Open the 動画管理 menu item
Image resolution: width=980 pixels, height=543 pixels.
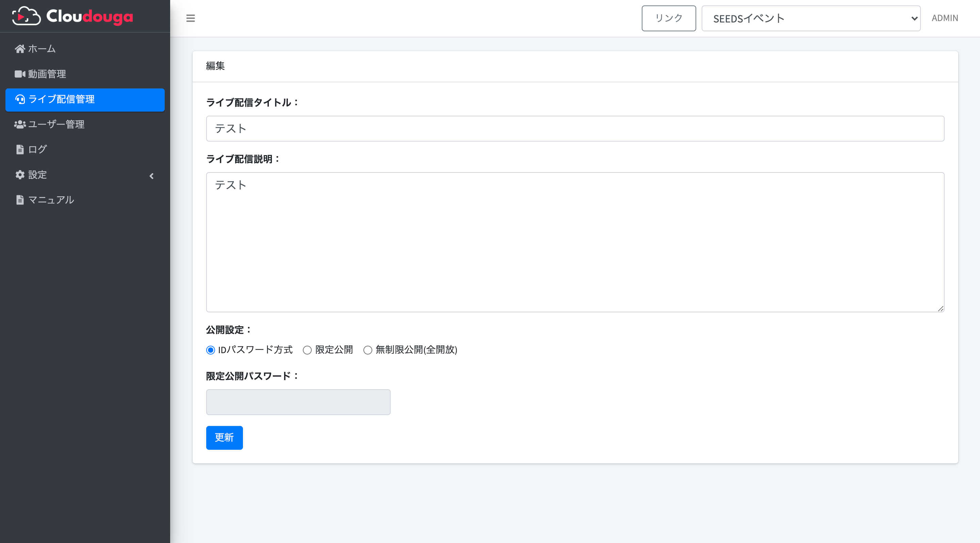(85, 74)
